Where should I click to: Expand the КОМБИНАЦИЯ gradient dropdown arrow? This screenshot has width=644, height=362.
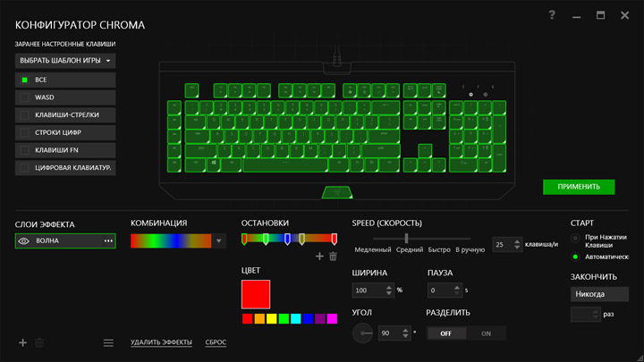click(x=219, y=241)
